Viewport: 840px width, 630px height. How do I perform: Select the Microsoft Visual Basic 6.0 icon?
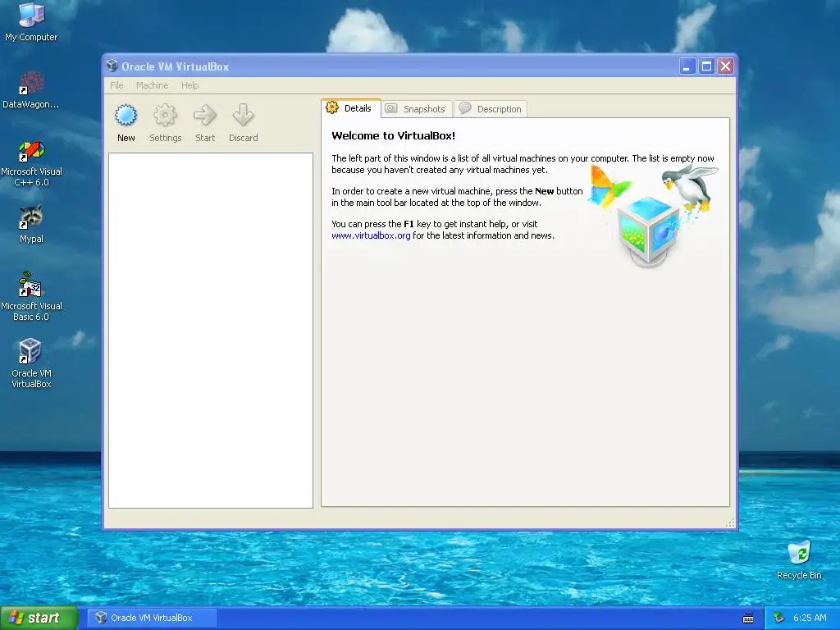(x=31, y=297)
